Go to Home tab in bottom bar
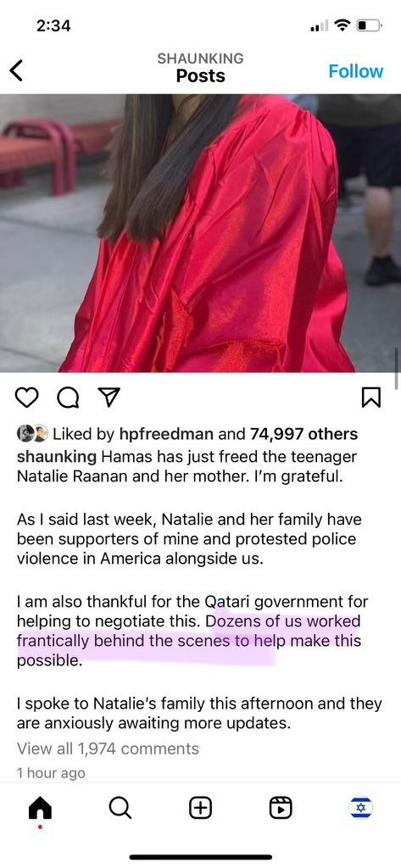 coord(40,810)
